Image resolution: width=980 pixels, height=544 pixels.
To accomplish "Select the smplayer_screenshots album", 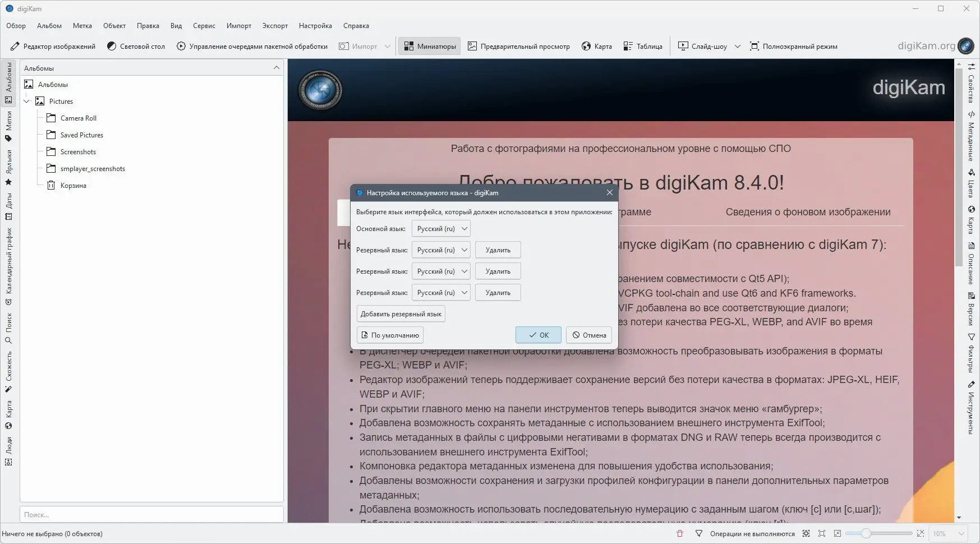I will 93,169.
